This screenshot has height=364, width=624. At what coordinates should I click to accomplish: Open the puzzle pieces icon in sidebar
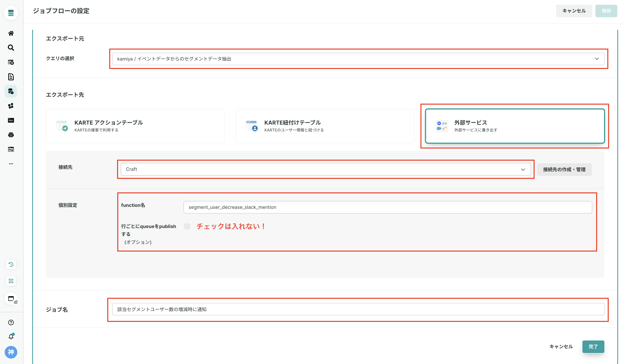11,106
